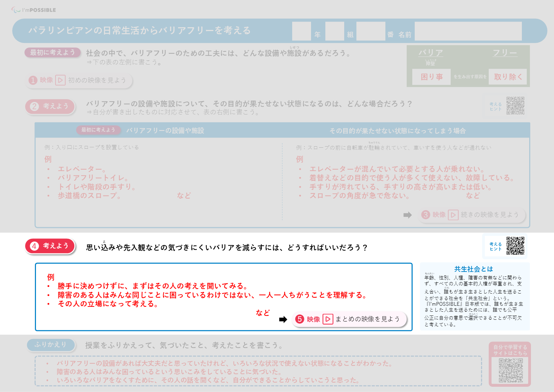Select the red 4 考えよう badge

pos(50,246)
